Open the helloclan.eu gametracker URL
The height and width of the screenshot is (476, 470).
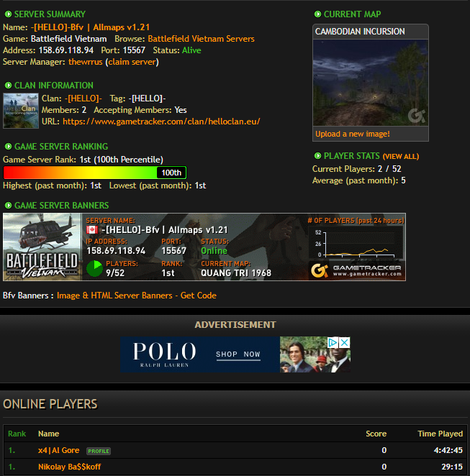coord(161,122)
